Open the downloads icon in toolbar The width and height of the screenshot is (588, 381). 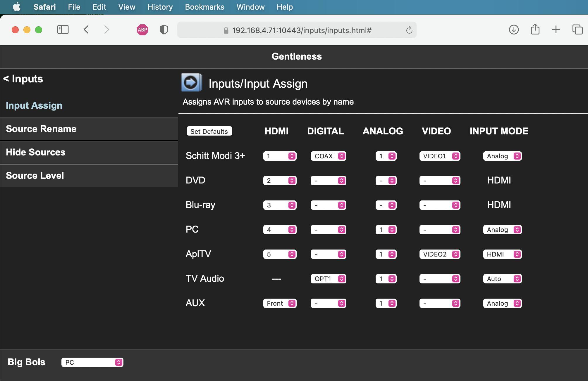click(514, 30)
